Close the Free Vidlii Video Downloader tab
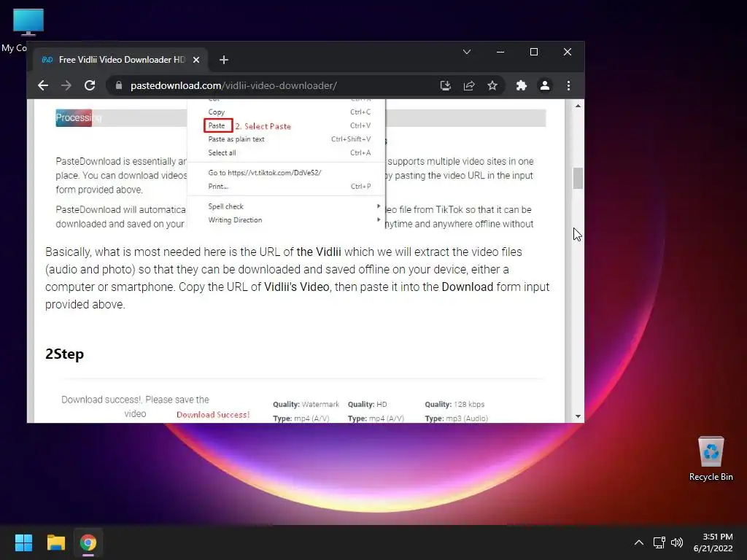Screen dimensions: 747x560 pyautogui.click(x=196, y=60)
